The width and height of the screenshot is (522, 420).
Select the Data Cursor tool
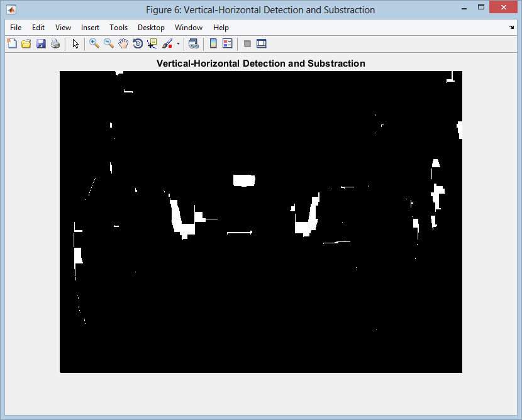pyautogui.click(x=152, y=43)
